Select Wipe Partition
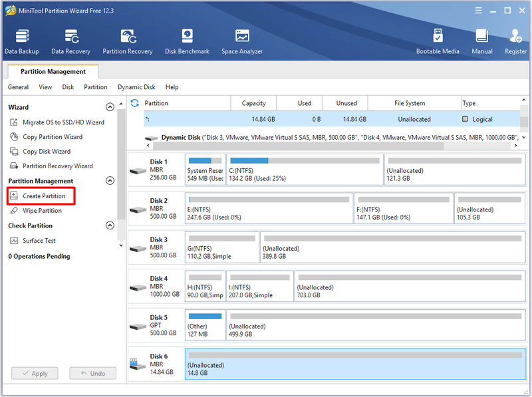The image size is (532, 397). (x=36, y=210)
